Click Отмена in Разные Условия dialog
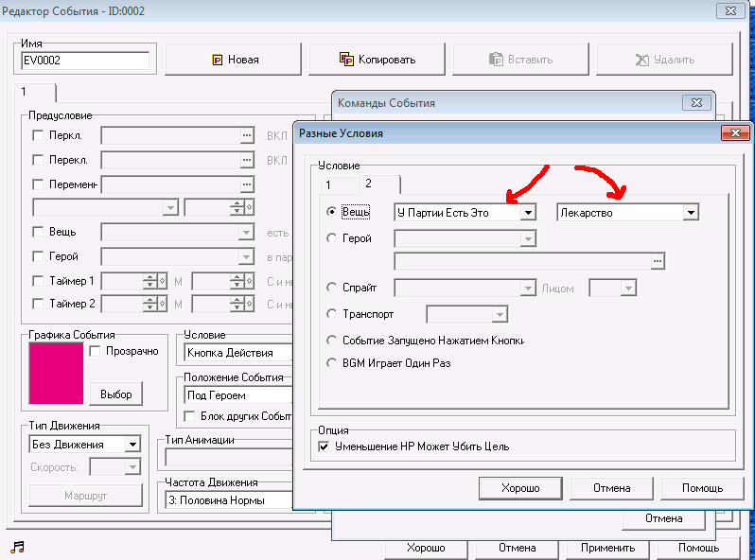The height and width of the screenshot is (560, 755). [611, 488]
